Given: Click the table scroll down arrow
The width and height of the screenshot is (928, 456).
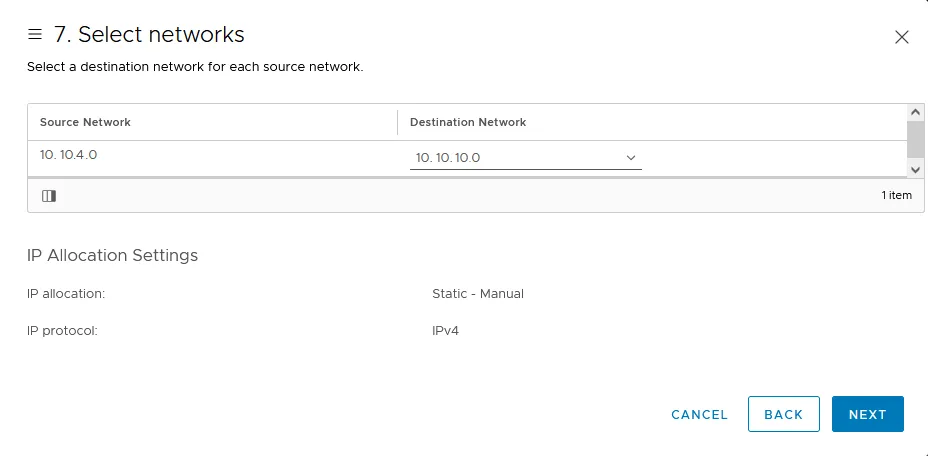Looking at the screenshot, I should 915,169.
